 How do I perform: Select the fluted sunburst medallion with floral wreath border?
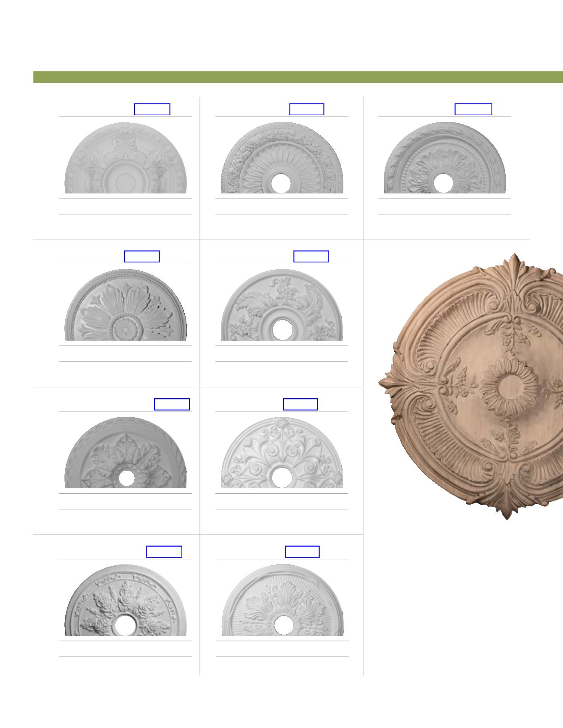click(282, 158)
